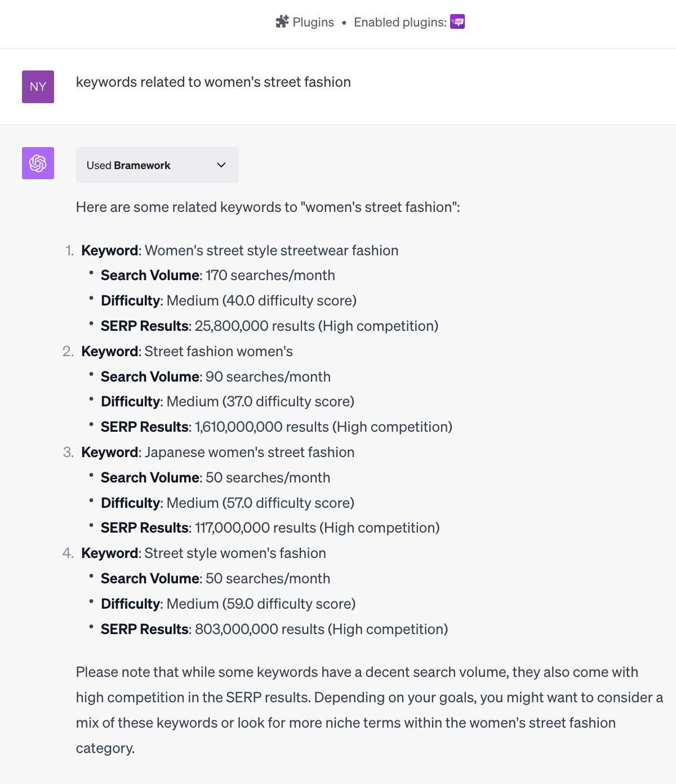Viewport: 676px width, 784px height.
Task: Expand the Used Bramework dropdown
Action: 157,165
